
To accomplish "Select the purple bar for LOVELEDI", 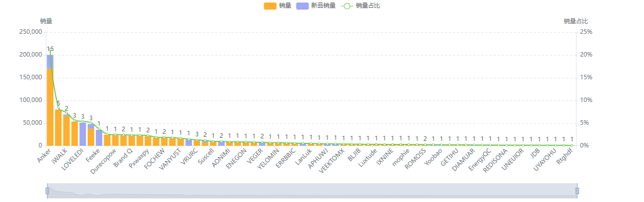I will coord(83,134).
